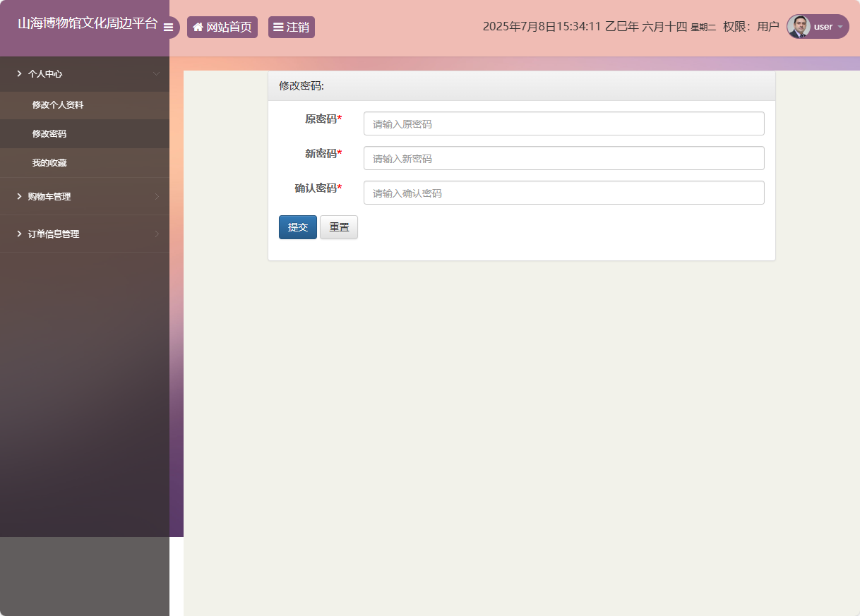Click the 修改密码: panel header
This screenshot has width=860, height=616.
point(522,86)
